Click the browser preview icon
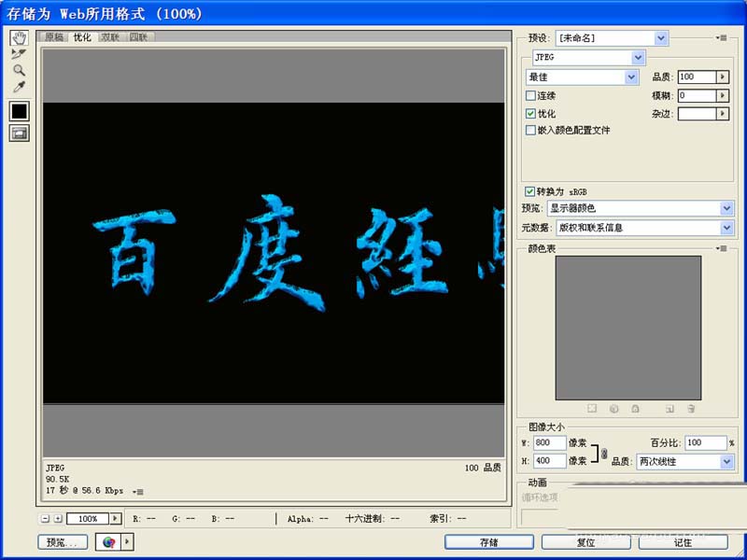This screenshot has height=560, width=747. point(109,542)
